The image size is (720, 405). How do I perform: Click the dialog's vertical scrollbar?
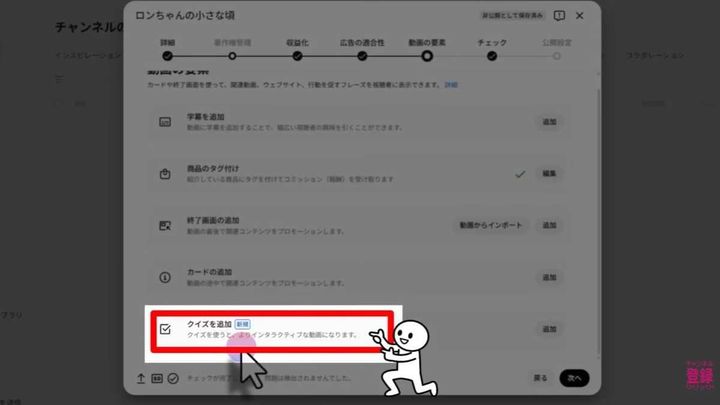pyautogui.click(x=598, y=220)
